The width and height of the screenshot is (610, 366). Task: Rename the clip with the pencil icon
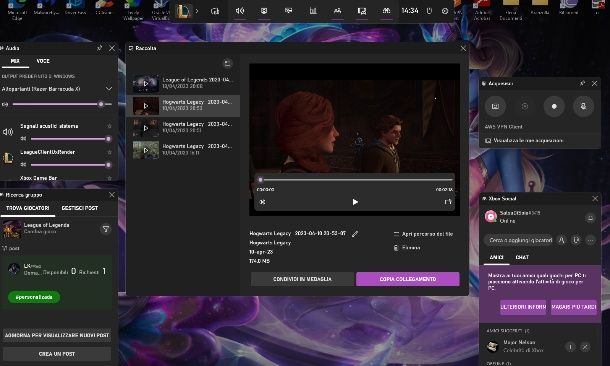355,234
